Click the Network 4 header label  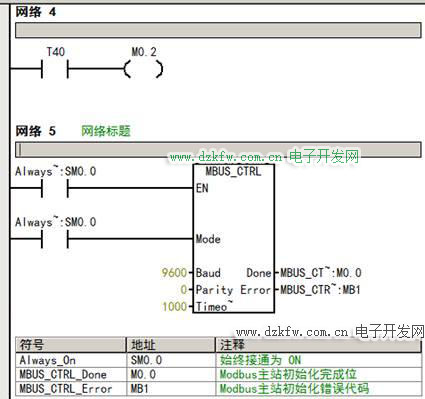coord(36,12)
